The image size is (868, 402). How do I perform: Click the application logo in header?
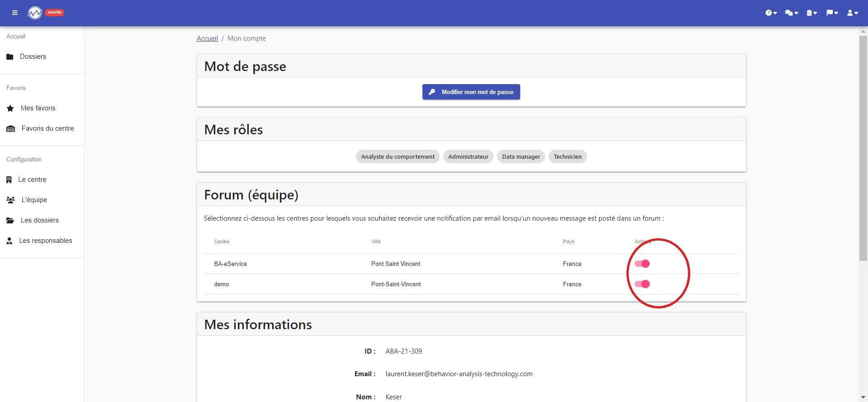35,13
